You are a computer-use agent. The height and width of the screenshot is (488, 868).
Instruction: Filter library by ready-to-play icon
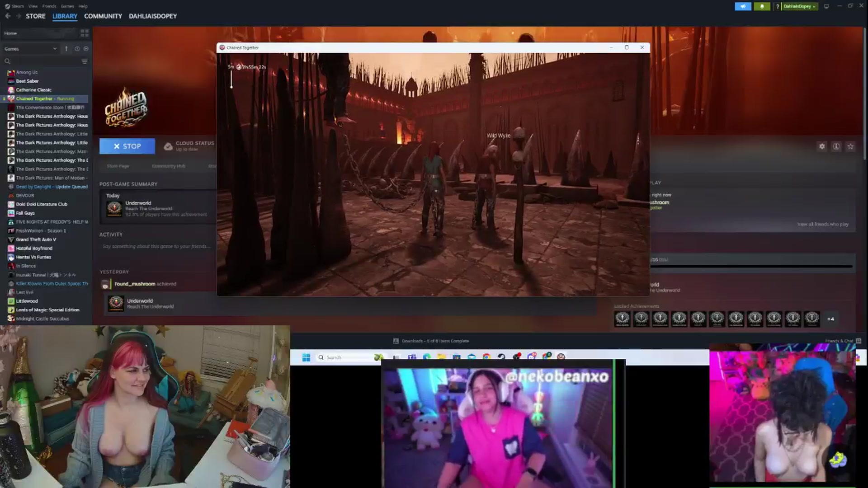coord(86,49)
